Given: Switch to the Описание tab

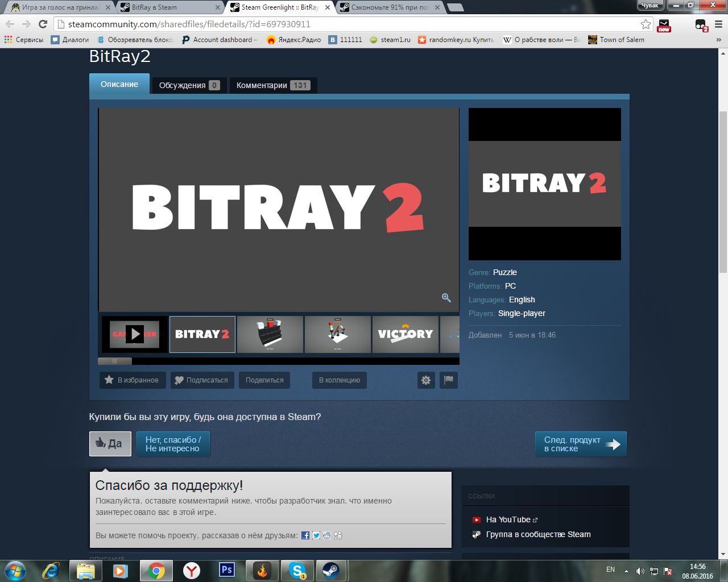Looking at the screenshot, I should pos(119,84).
